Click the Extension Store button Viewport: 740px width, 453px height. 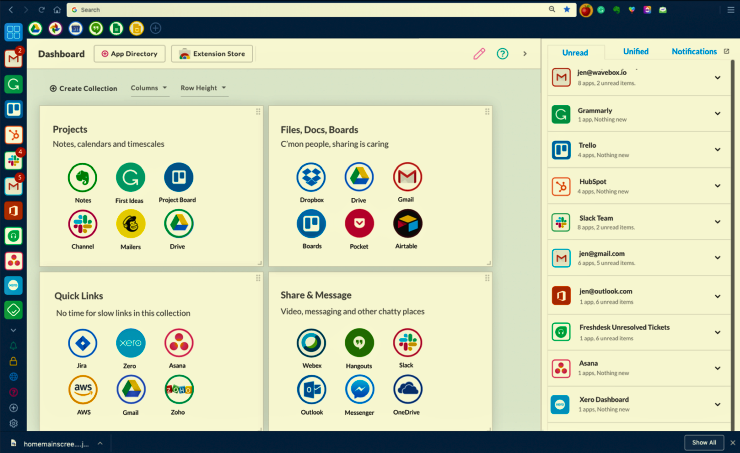click(211, 54)
